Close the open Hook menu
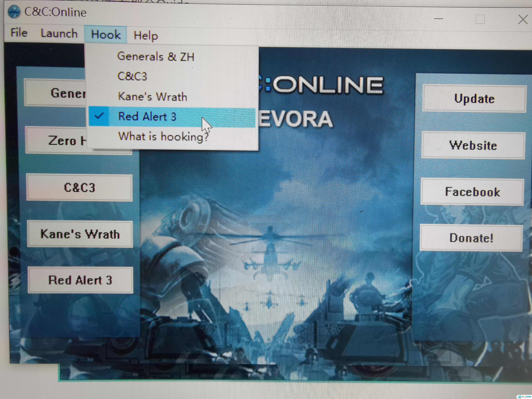 (x=106, y=34)
